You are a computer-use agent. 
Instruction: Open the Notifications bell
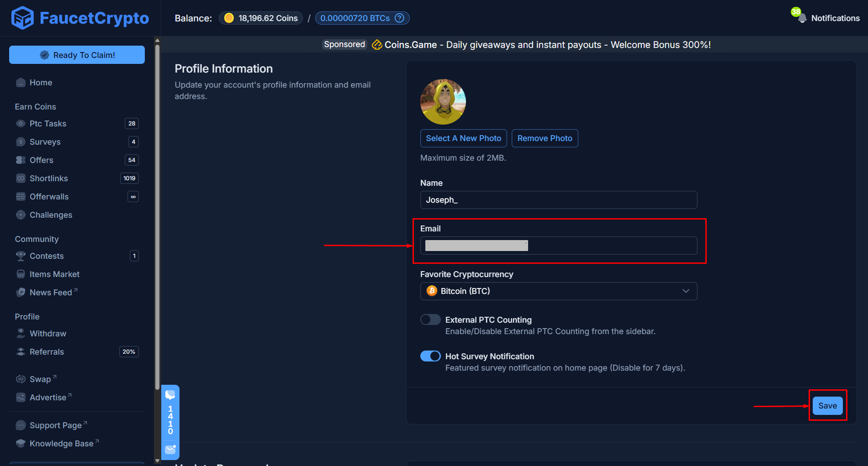pyautogui.click(x=802, y=18)
